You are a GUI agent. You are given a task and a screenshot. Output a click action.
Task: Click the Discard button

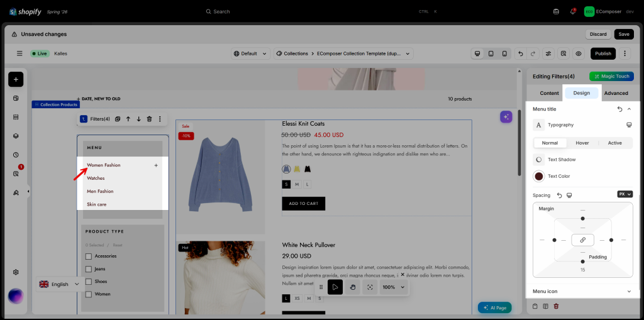pos(598,34)
